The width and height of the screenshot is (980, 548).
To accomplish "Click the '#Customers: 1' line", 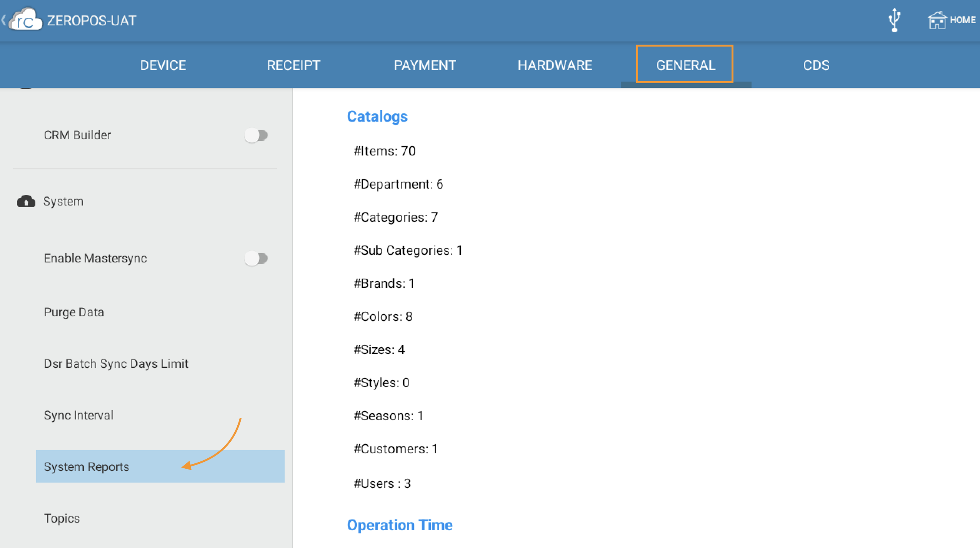I will click(396, 449).
